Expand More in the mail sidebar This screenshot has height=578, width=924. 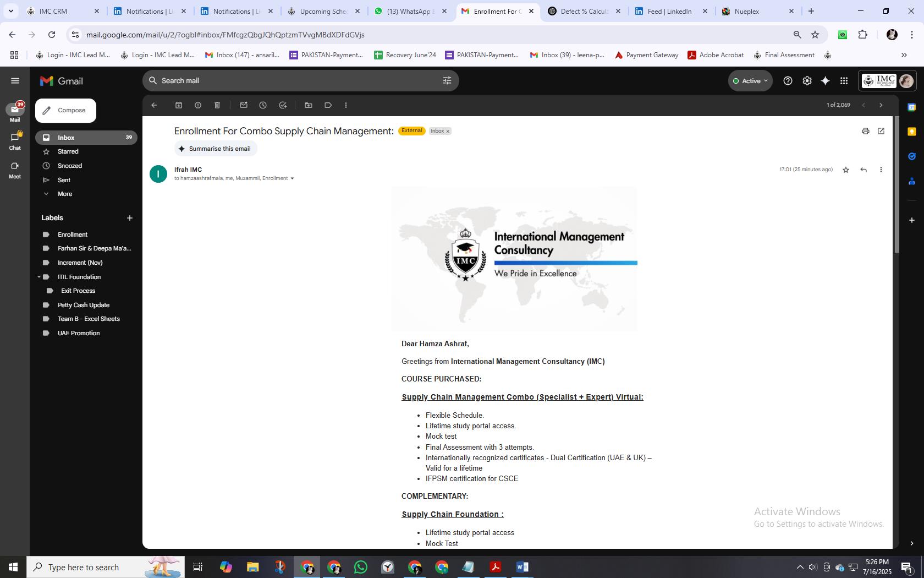click(x=65, y=194)
